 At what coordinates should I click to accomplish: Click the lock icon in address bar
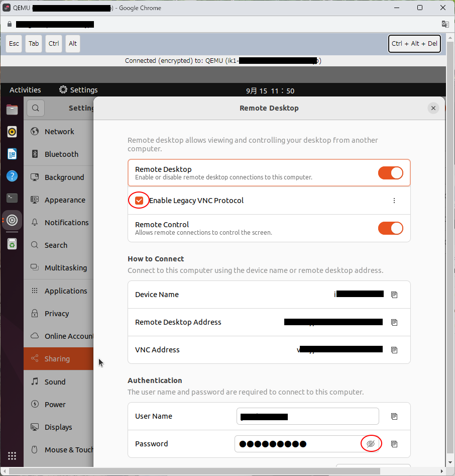click(x=10, y=24)
